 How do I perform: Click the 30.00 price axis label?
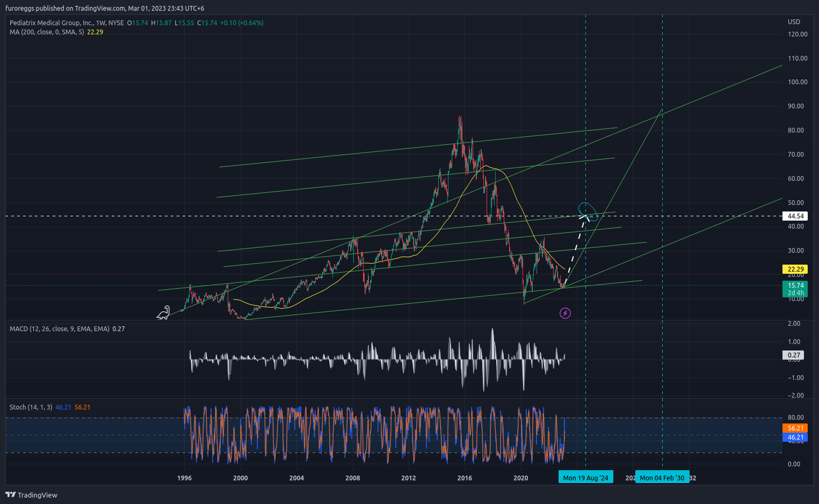pos(796,251)
